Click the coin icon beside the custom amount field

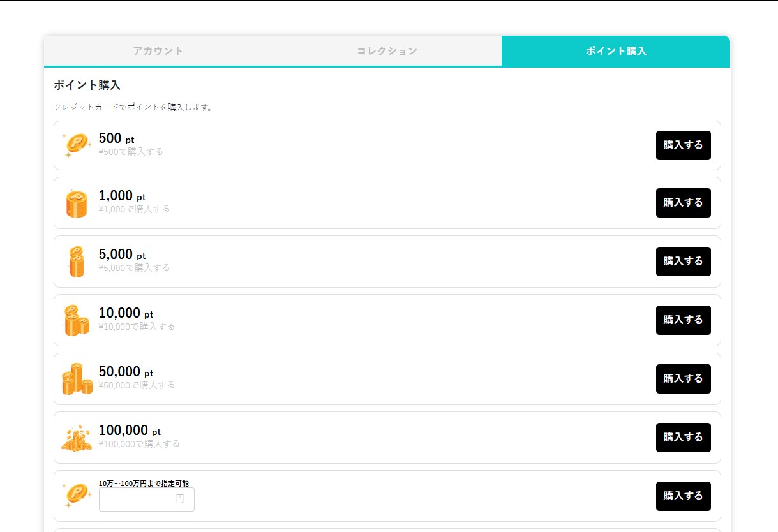coord(77,496)
